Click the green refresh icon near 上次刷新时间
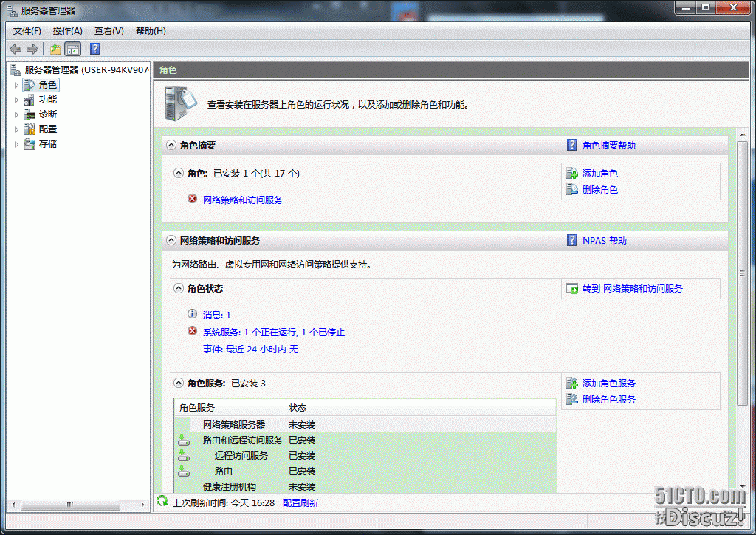Viewport: 756px width, 535px height. pos(162,502)
